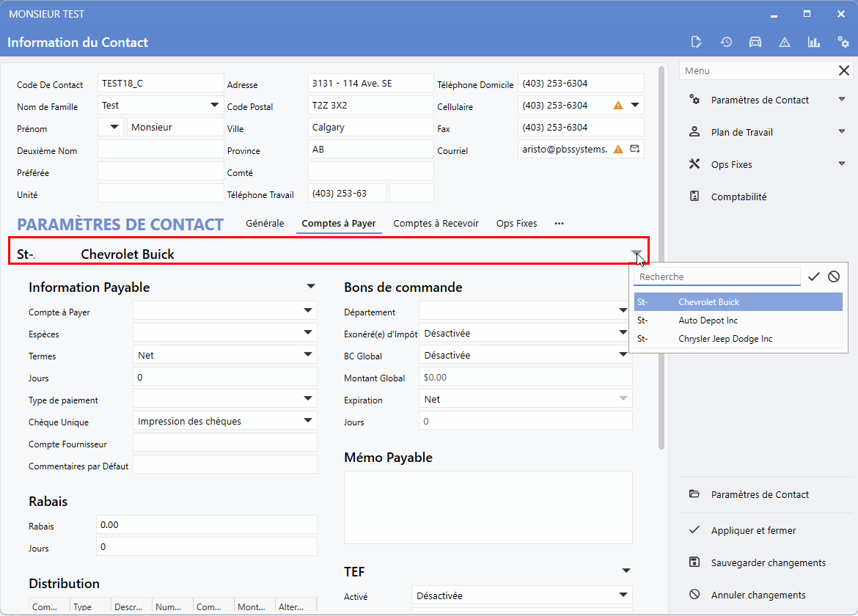Close the Menu search with X icon

[844, 70]
